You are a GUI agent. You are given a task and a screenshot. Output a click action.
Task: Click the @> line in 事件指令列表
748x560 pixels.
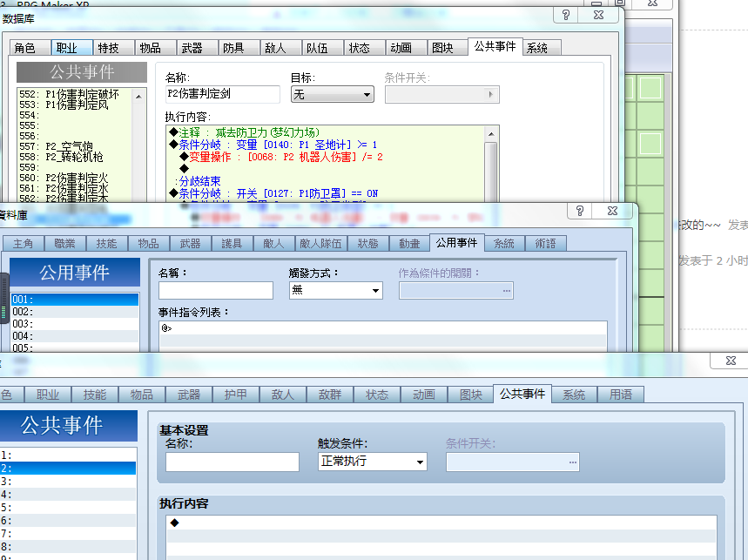tap(382, 328)
